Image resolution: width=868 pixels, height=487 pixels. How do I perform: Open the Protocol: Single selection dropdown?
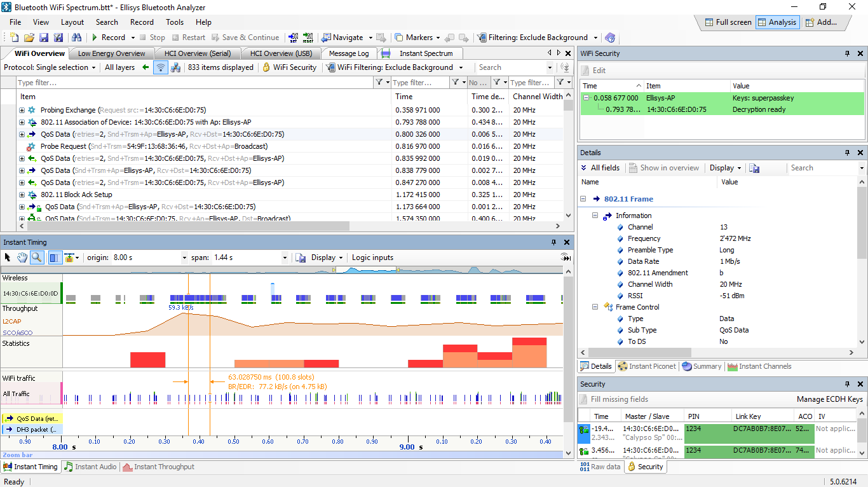50,67
